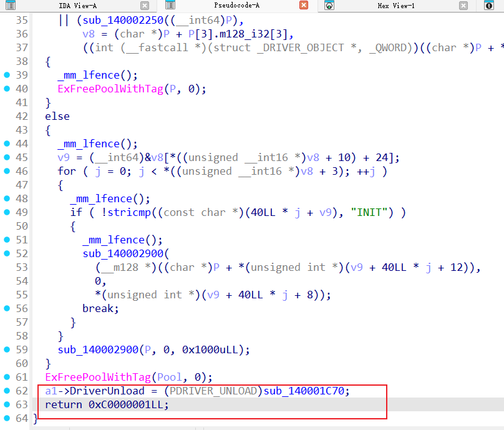Screen dimensions: 504x430
Task: Close the IDA View-A tab
Action: pos(145,6)
